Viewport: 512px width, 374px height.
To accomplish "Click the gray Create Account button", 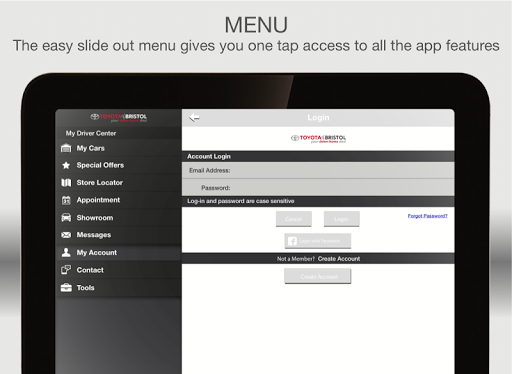I will click(318, 276).
